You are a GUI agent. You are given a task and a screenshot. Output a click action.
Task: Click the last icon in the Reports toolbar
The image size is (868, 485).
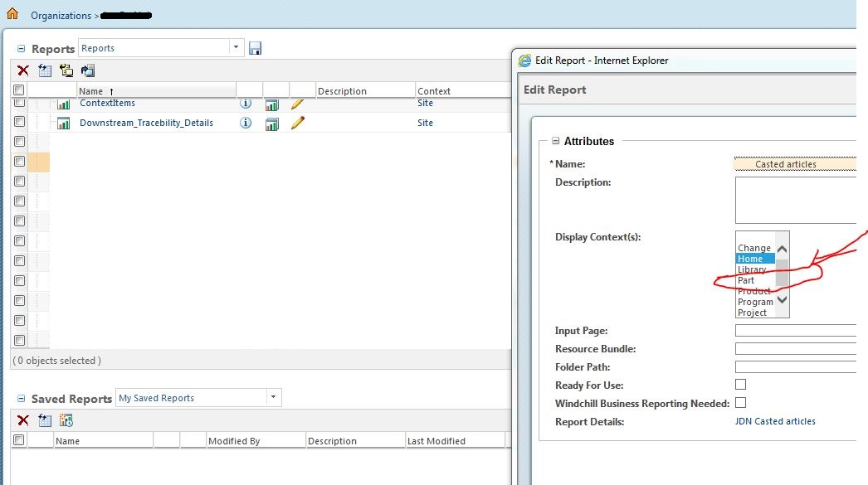coord(88,71)
